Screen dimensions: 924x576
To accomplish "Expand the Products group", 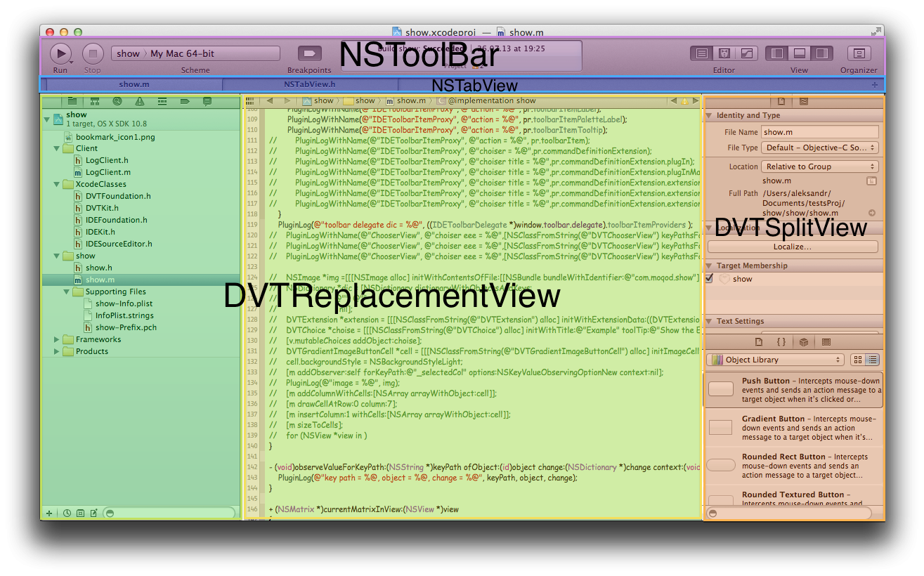I will pos(57,351).
